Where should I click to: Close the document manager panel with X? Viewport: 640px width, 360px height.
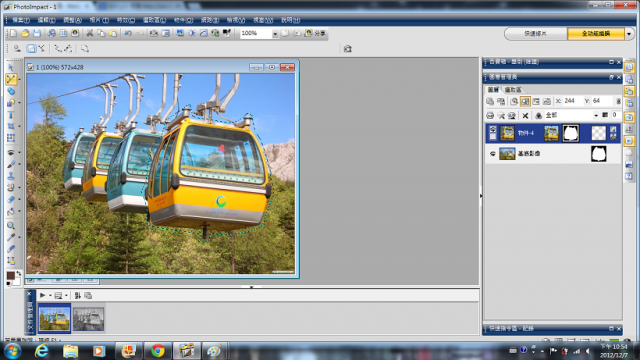tap(29, 293)
